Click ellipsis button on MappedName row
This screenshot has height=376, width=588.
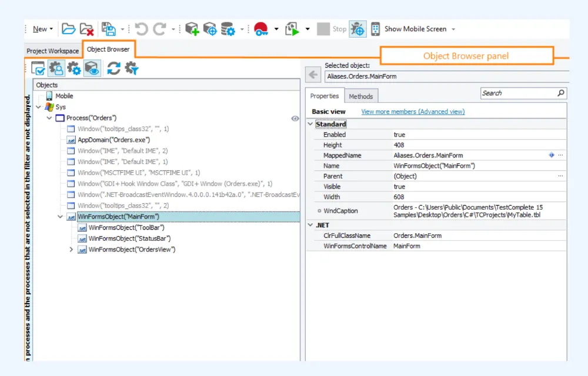(560, 155)
